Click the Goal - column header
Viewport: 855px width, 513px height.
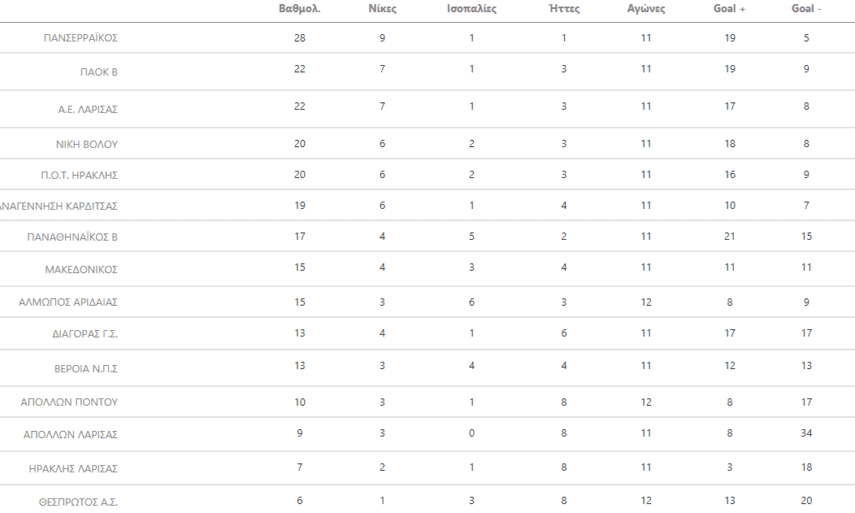coord(806,10)
